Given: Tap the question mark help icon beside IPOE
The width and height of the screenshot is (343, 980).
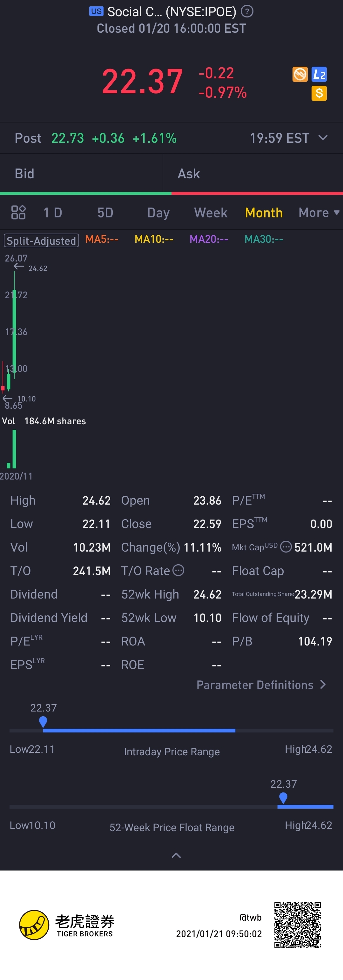Looking at the screenshot, I should pos(247,11).
